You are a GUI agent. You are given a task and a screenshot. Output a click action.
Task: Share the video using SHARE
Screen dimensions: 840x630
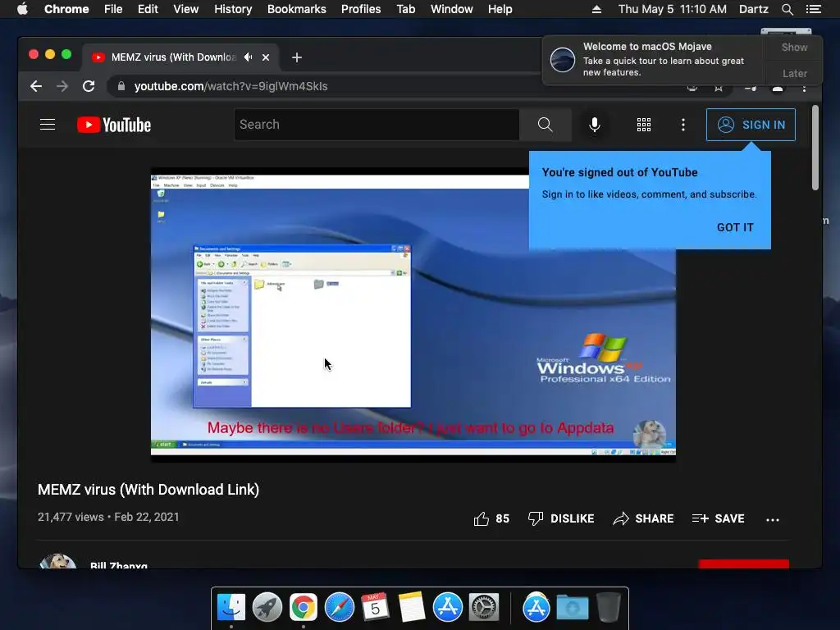643,518
